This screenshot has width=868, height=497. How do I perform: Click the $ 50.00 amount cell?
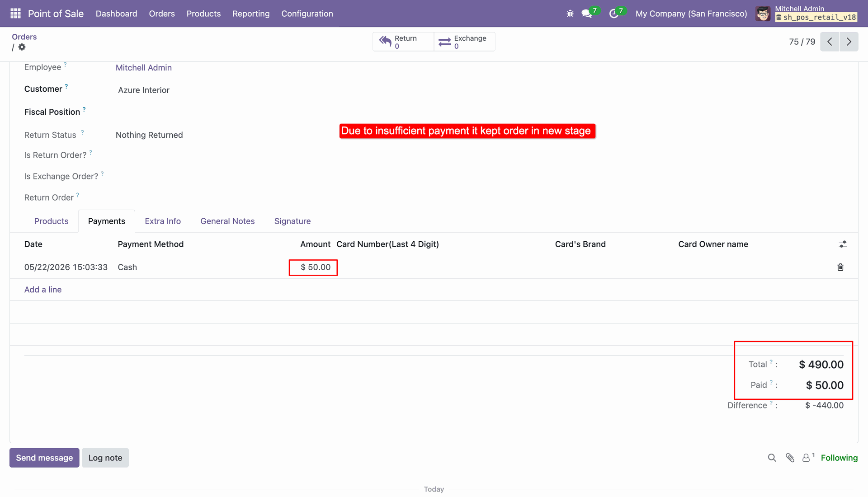click(316, 267)
